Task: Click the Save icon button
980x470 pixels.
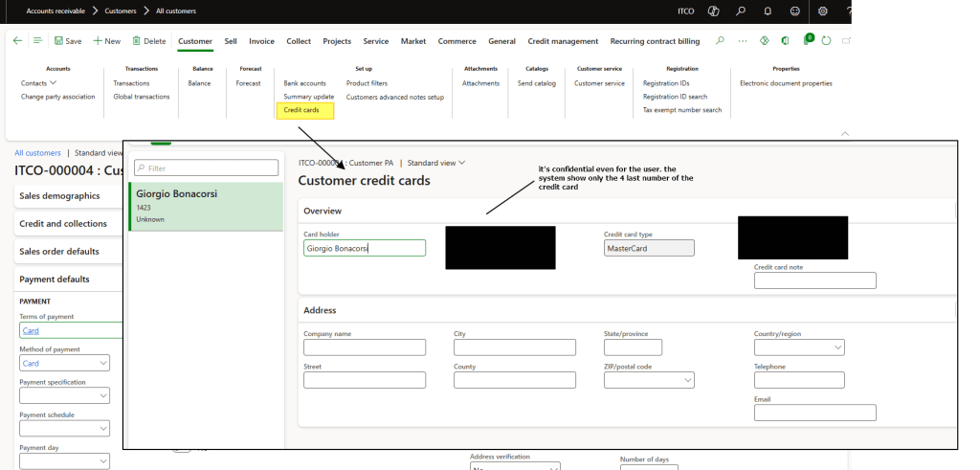Action: (x=59, y=41)
